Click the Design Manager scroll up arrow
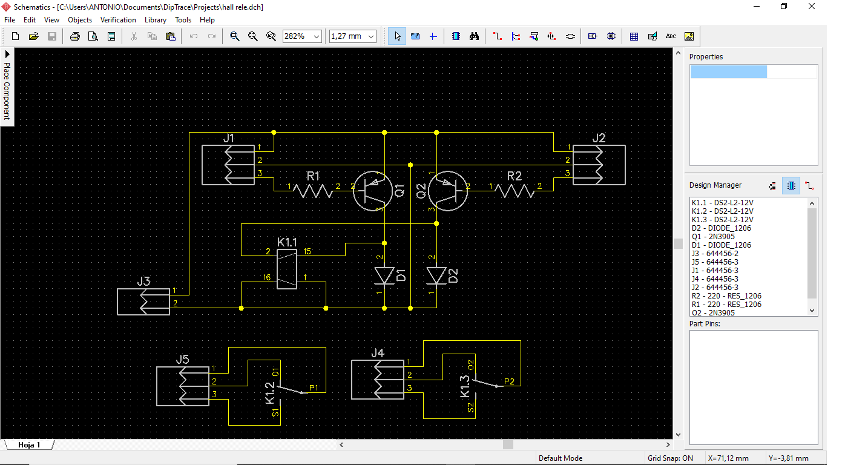The height and width of the screenshot is (465, 868). coord(812,203)
